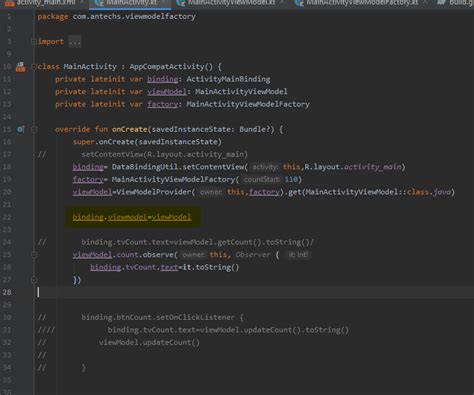Click the commented setContentView line
The width and height of the screenshot is (474, 395).
[x=165, y=154]
